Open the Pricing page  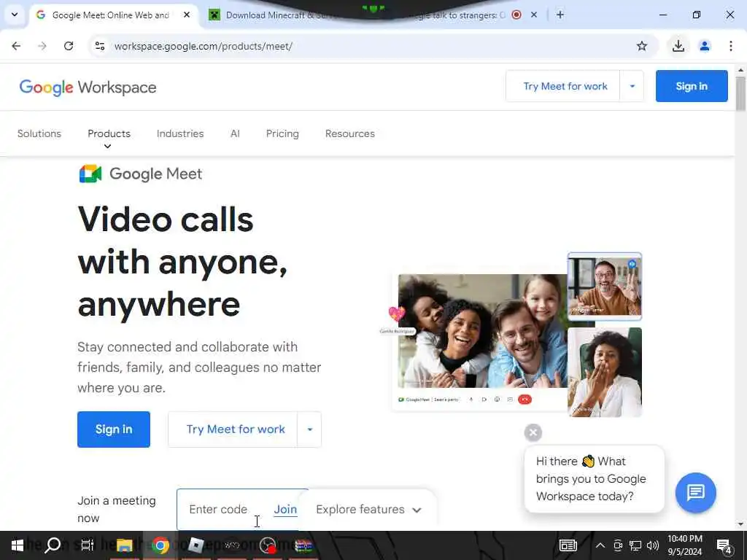(x=282, y=134)
